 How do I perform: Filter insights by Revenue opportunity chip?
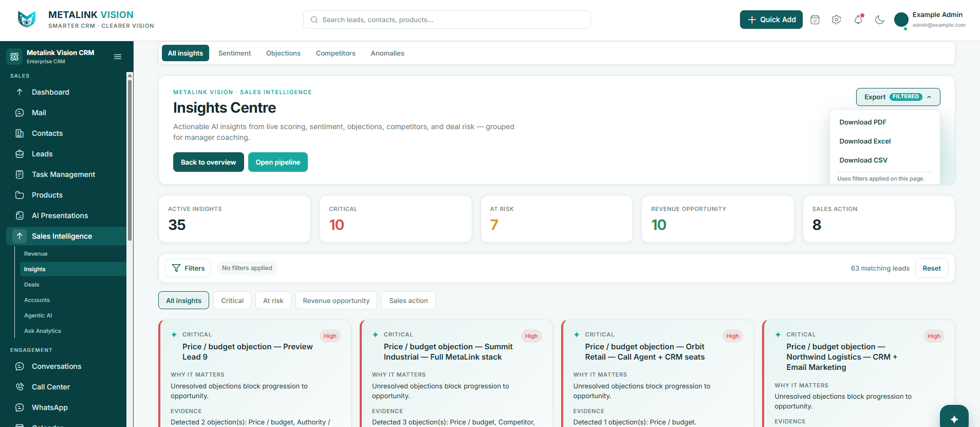click(336, 300)
